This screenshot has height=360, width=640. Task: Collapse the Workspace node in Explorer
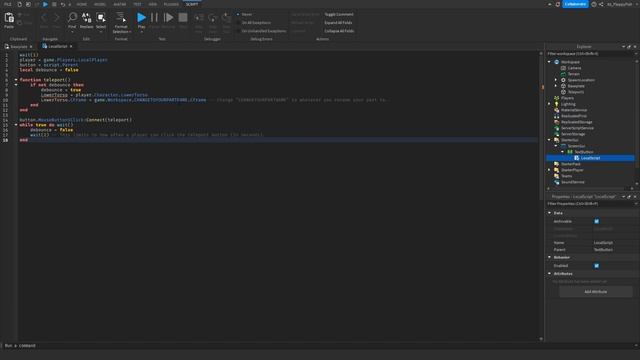tap(549, 62)
